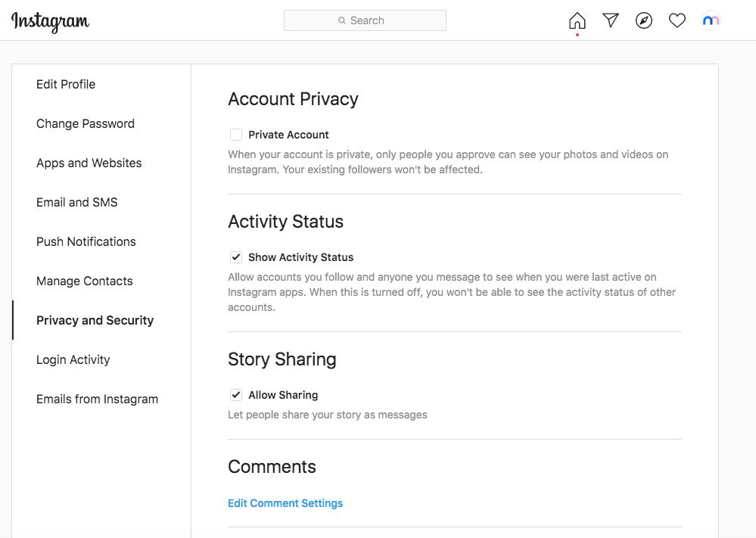This screenshot has width=756, height=538.
Task: Click the Edit Comment Settings link
Action: coord(285,503)
